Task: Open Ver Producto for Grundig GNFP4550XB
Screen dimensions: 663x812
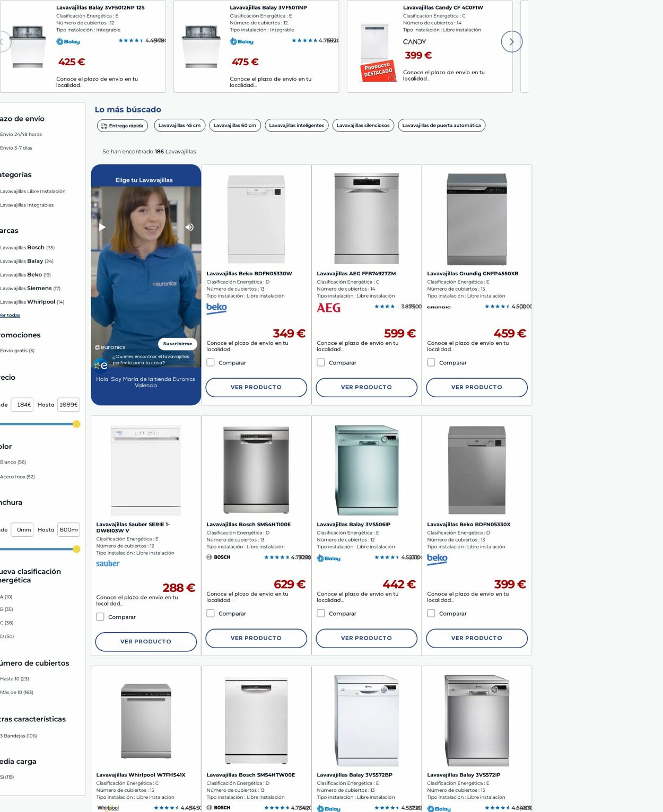Action: coord(477,387)
